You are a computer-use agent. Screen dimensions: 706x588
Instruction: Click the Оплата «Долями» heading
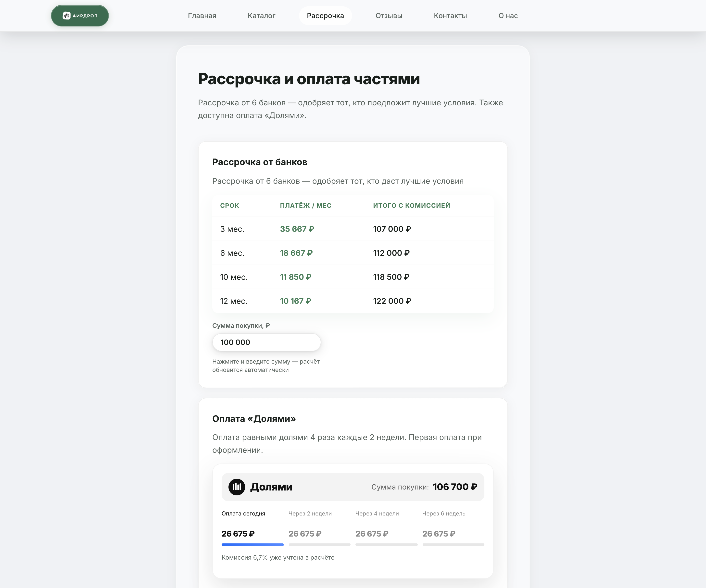coord(254,419)
